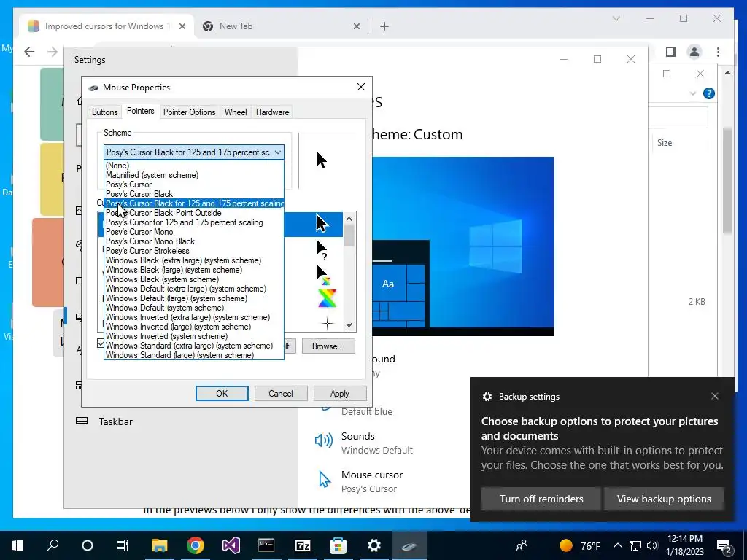Open Visual Studio from taskbar

point(231,545)
